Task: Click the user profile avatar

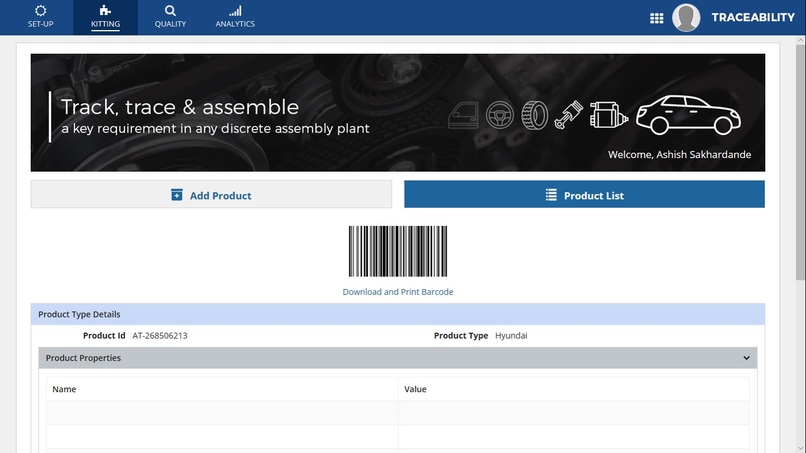Action: (x=686, y=17)
